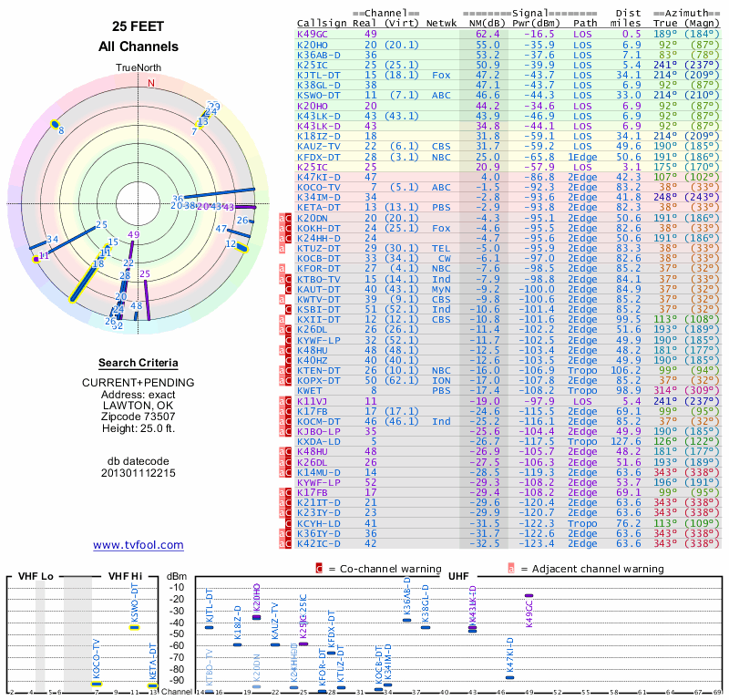The height and width of the screenshot is (700, 729).
Task: Click the KTEN-DT callsign in the table
Action: click(x=319, y=371)
